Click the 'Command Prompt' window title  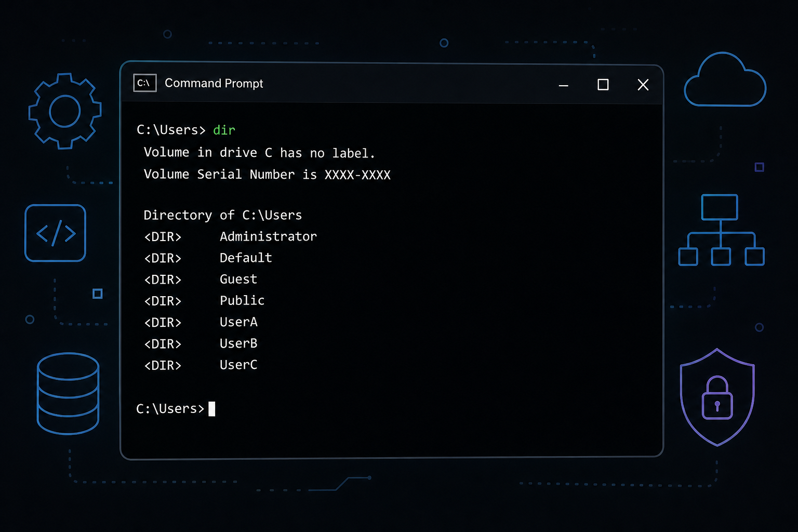pos(214,83)
